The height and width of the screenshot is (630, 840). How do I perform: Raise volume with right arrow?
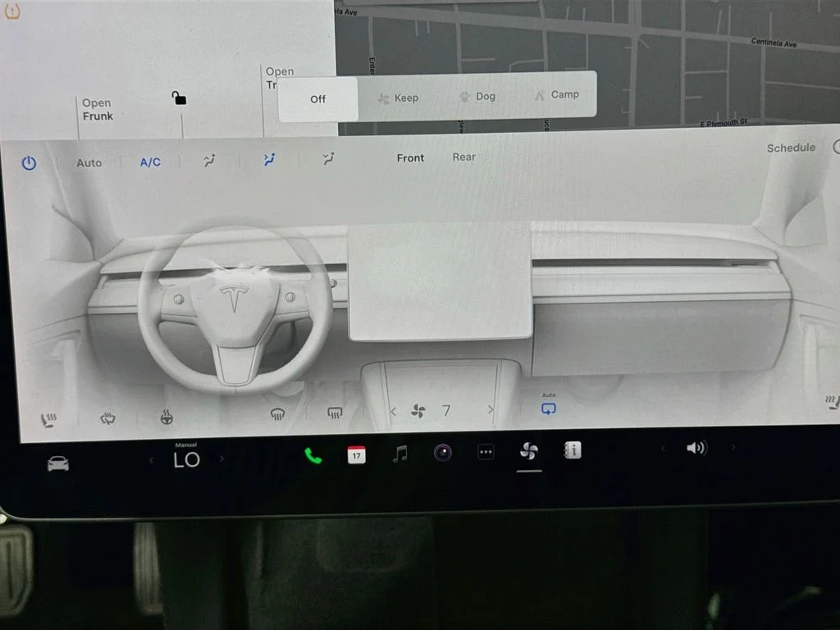pyautogui.click(x=733, y=446)
